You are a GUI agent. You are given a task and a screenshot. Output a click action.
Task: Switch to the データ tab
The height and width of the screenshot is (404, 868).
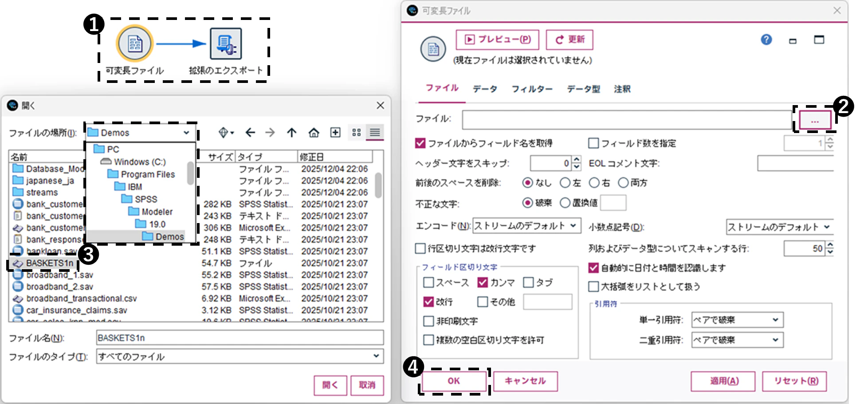point(485,89)
